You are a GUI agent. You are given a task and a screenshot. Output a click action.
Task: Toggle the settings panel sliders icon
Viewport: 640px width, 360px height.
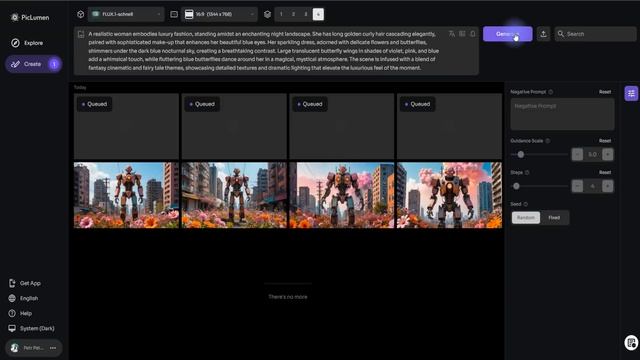click(631, 93)
